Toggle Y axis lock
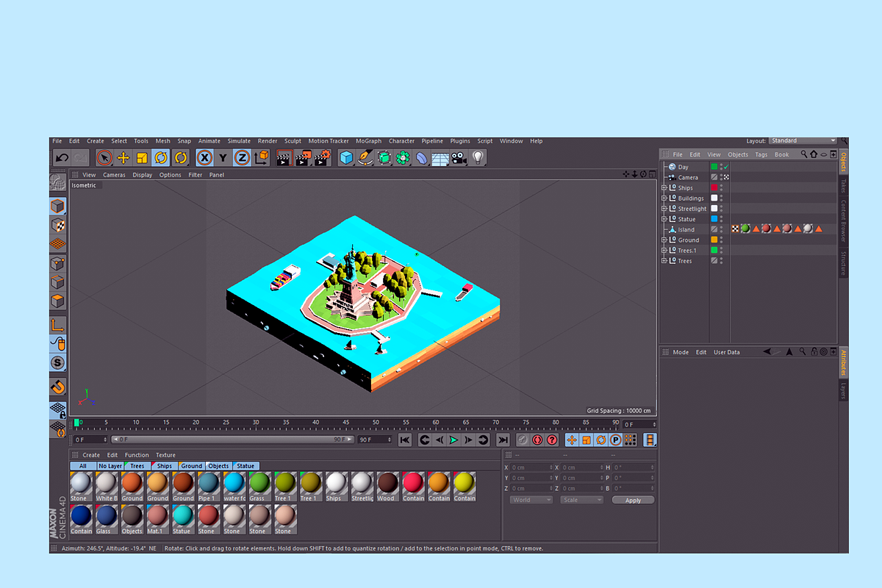882x588 pixels. click(x=223, y=157)
